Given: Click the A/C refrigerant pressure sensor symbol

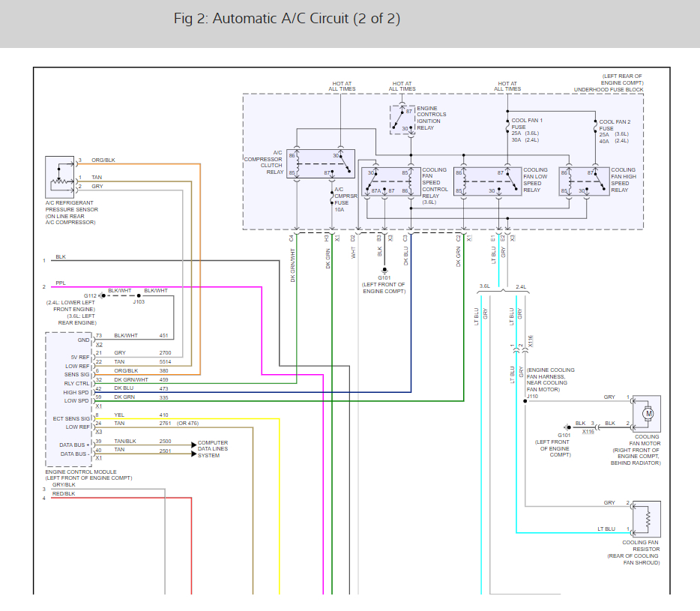Looking at the screenshot, I should 60,178.
